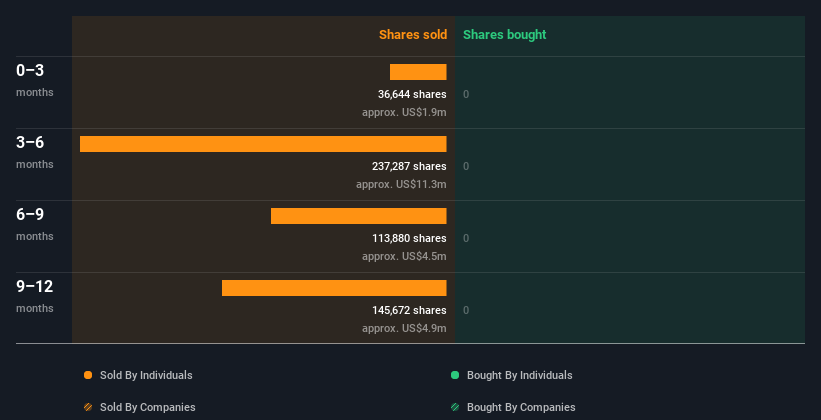The height and width of the screenshot is (420, 821).
Task: Click the approx. US$11.3m amount
Action: (402, 184)
